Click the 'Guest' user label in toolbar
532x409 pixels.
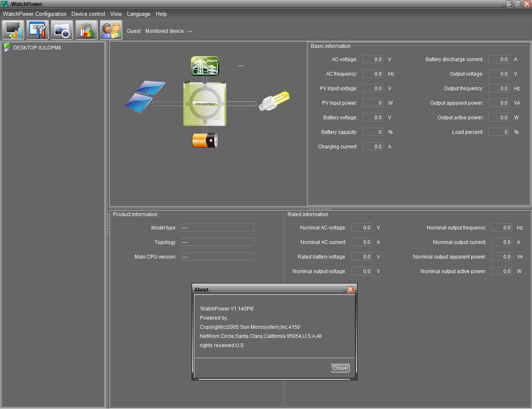click(x=133, y=31)
